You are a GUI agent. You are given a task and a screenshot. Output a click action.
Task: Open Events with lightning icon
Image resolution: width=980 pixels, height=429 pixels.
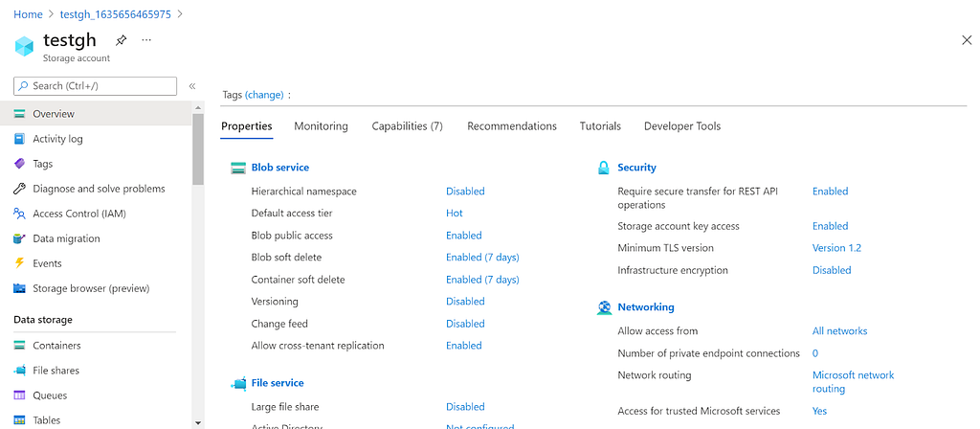click(47, 263)
